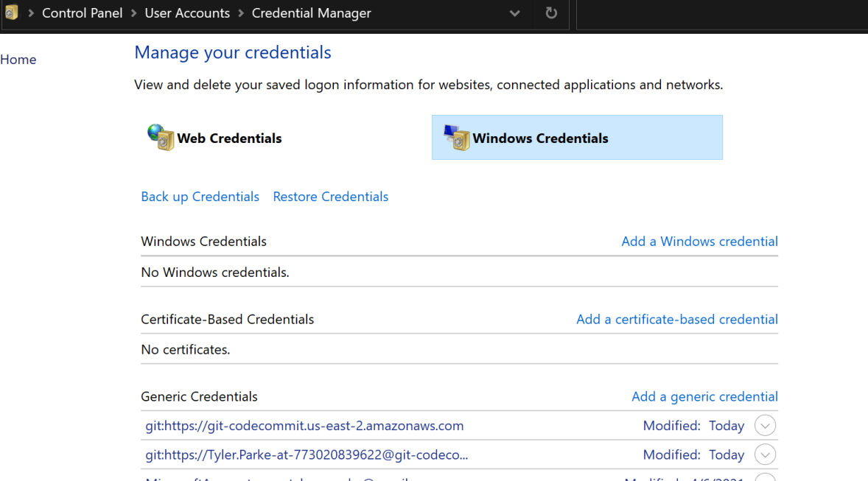Go to User Accounts in breadcrumb
Viewport: 868px width, 481px height.
click(187, 13)
